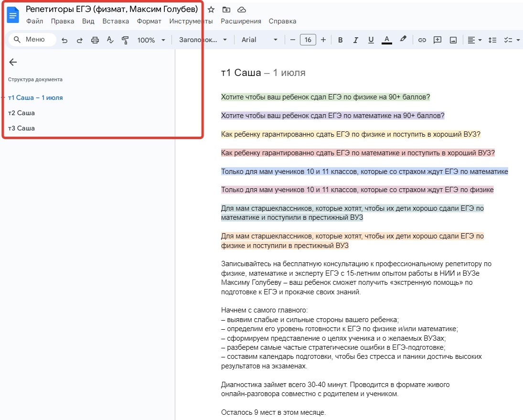
Task: Click the document title Репетиторы ЕГЭ
Action: click(112, 9)
